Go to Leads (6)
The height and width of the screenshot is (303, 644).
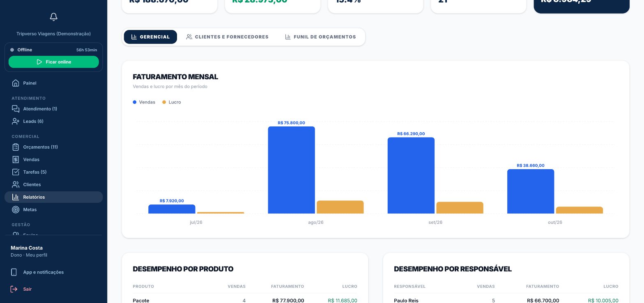(54, 122)
